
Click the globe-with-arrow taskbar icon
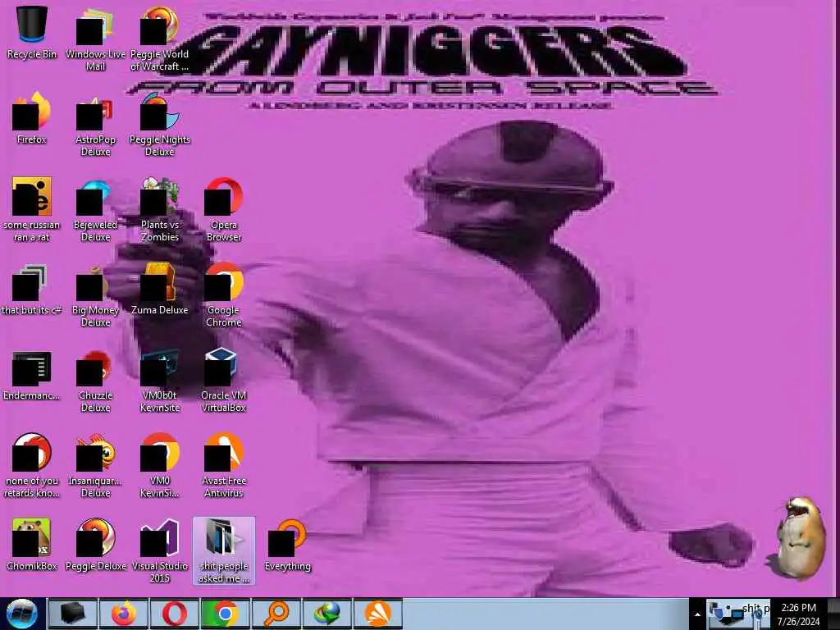coord(327,614)
